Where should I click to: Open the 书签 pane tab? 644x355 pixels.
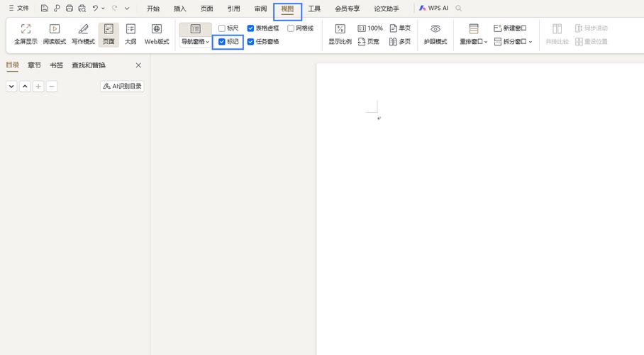(56, 65)
